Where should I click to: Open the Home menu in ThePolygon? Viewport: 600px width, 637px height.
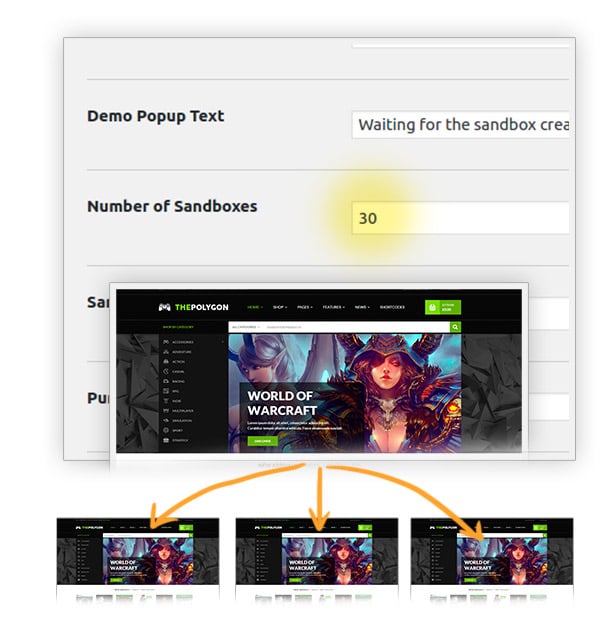pos(255,307)
